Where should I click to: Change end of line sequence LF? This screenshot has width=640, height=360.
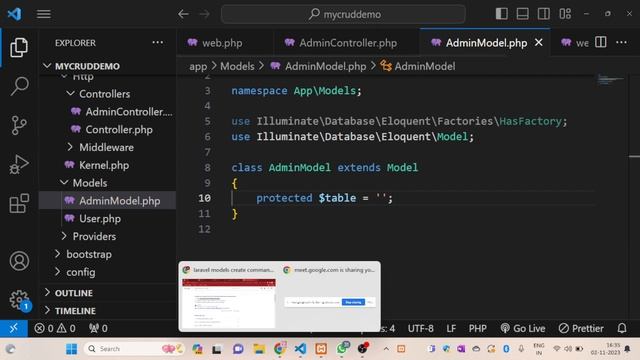point(451,328)
